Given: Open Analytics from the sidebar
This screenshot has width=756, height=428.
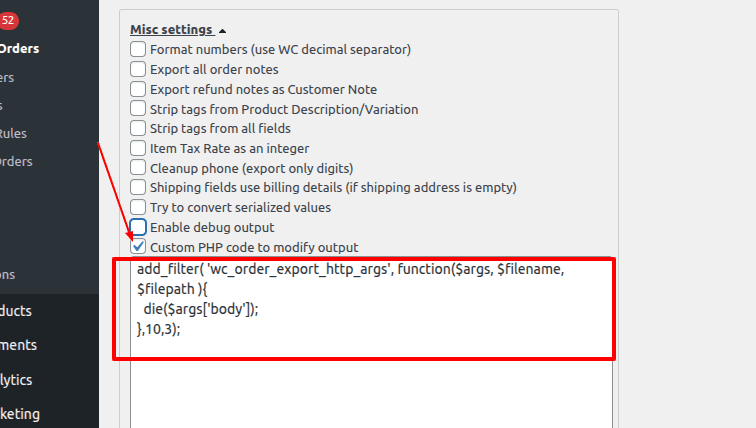Looking at the screenshot, I should point(16,380).
